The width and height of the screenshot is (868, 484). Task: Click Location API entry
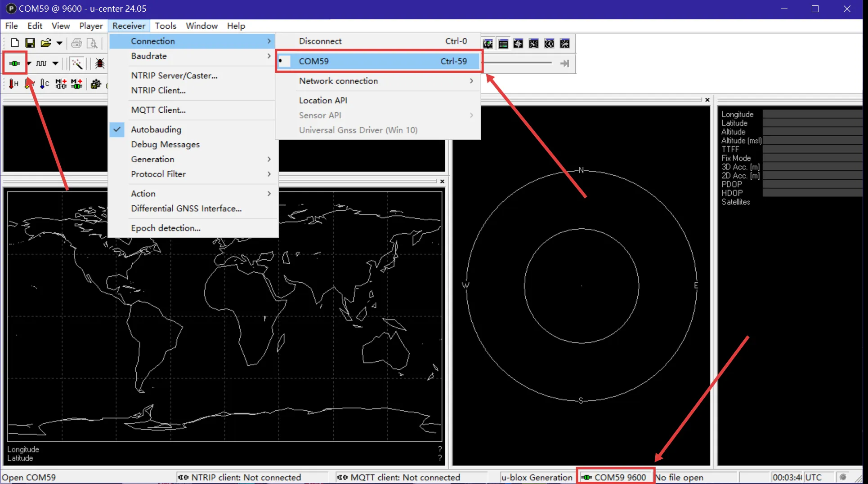coord(323,100)
